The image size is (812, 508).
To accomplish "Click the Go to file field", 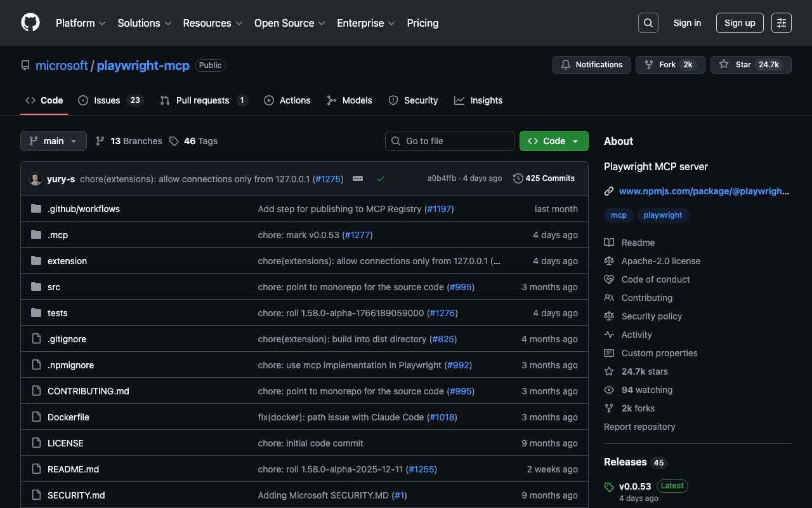I will point(449,141).
